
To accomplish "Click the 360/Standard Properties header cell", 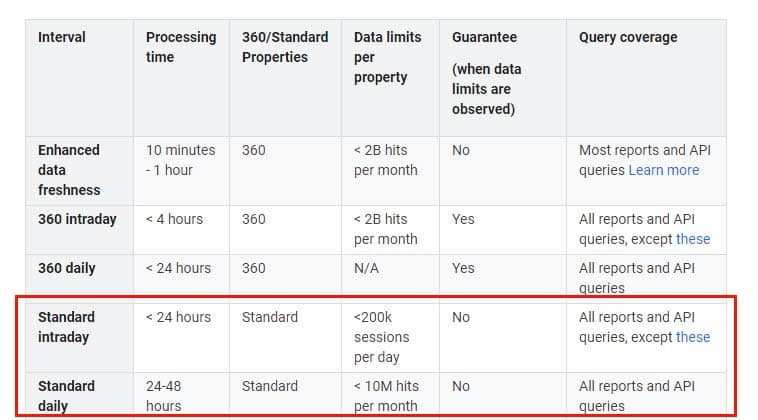I will 285,47.
